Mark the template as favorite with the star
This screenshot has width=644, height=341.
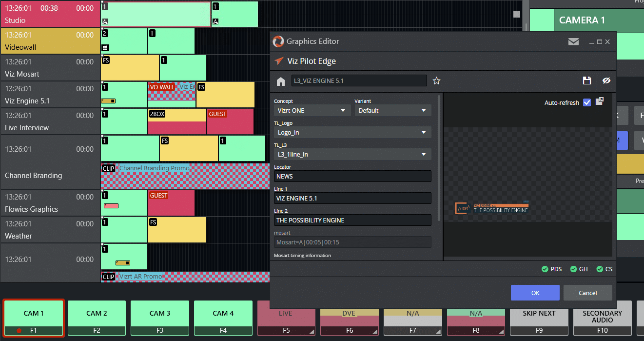click(x=436, y=81)
